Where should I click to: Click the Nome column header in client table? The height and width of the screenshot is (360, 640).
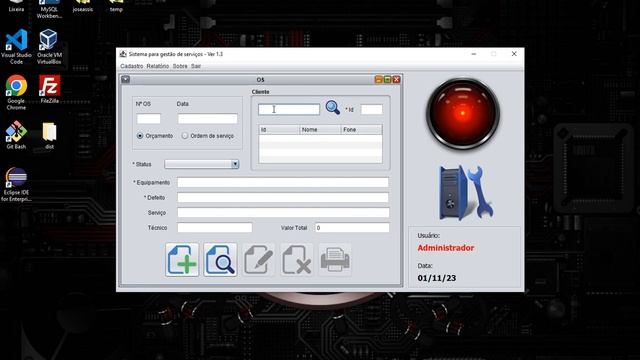[320, 130]
